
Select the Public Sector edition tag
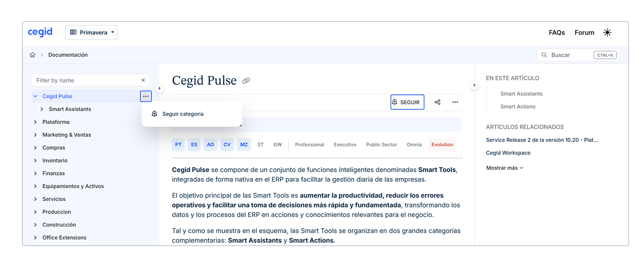click(x=382, y=145)
